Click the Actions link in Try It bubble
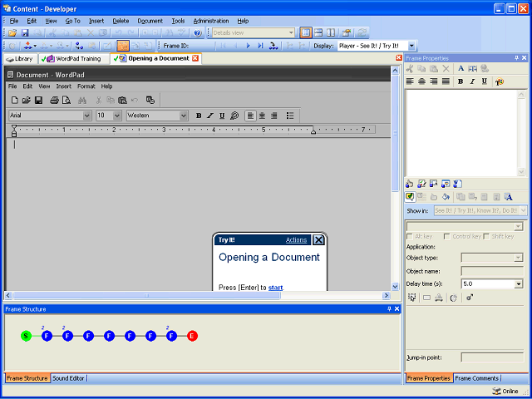The image size is (532, 399). 296,240
